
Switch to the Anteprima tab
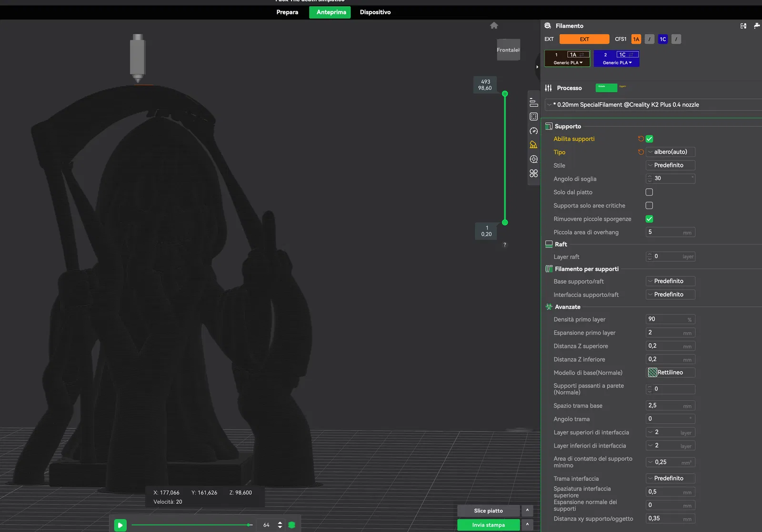click(331, 12)
